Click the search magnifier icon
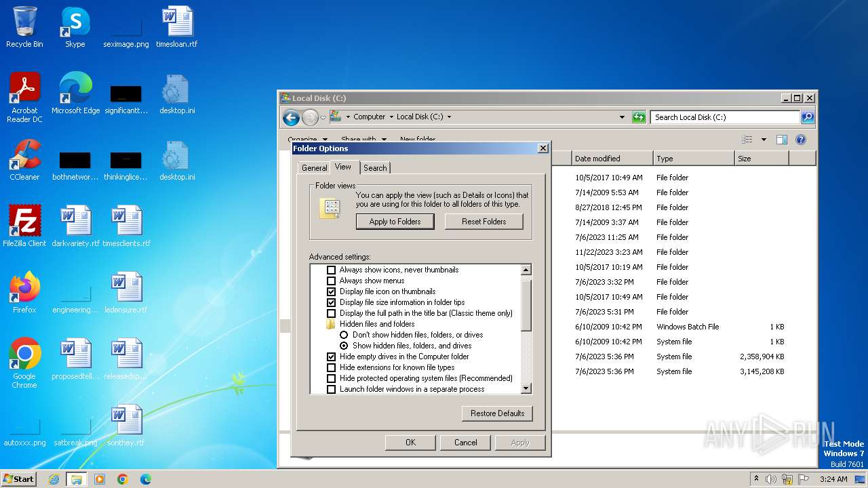Viewport: 868px width, 488px height. (807, 117)
